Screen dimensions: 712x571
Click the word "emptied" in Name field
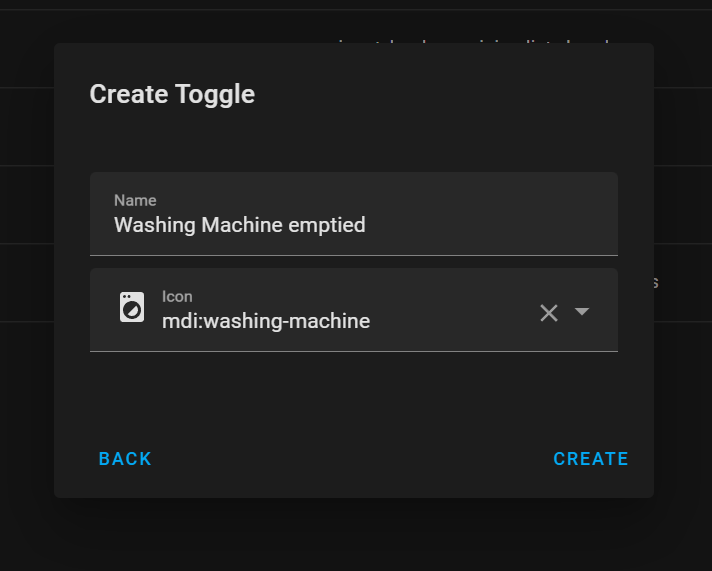(327, 225)
